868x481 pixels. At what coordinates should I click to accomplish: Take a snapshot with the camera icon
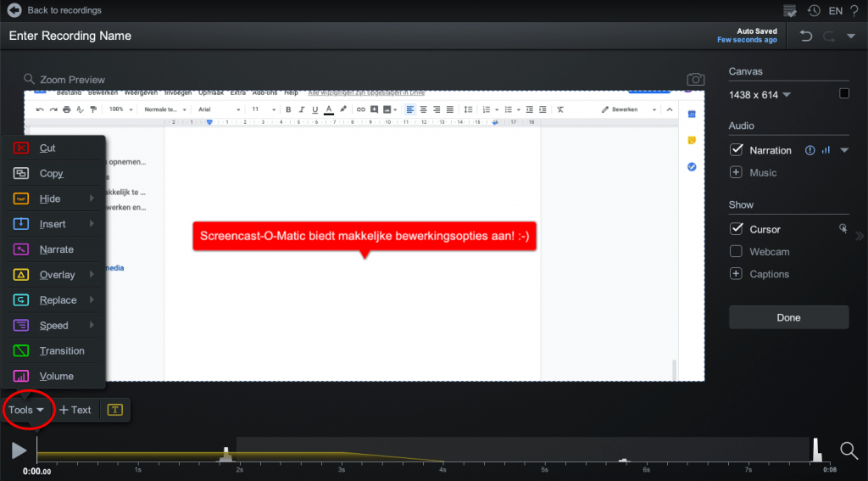(695, 79)
